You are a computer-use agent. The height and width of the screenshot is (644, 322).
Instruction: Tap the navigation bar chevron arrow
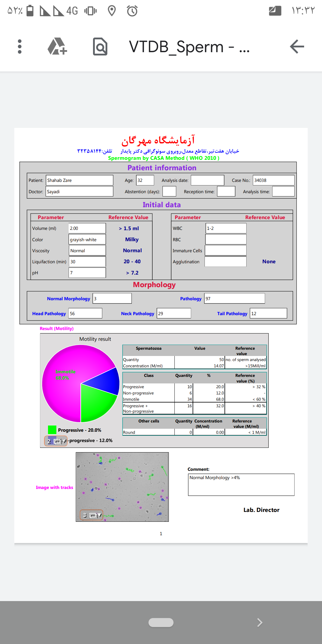259,622
